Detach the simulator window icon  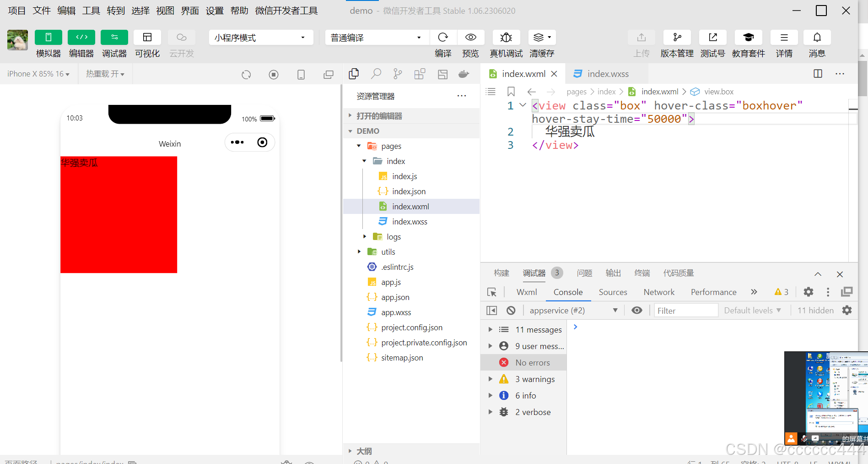click(329, 75)
